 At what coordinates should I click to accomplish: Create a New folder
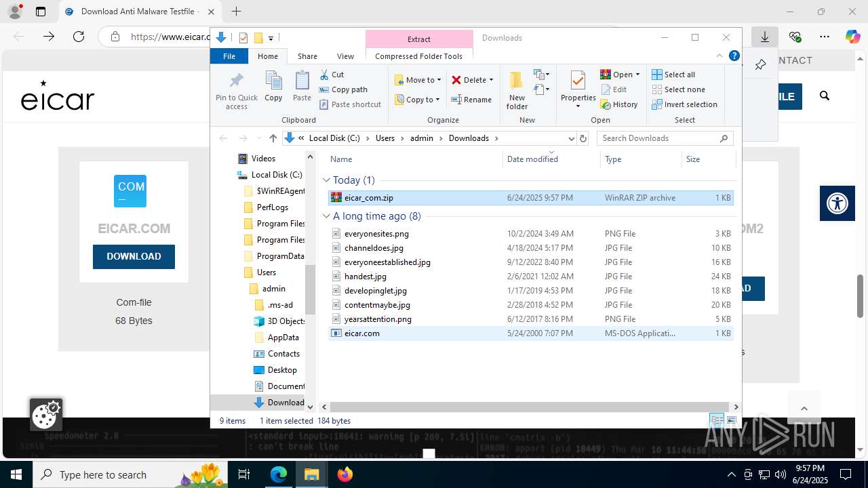coord(517,90)
